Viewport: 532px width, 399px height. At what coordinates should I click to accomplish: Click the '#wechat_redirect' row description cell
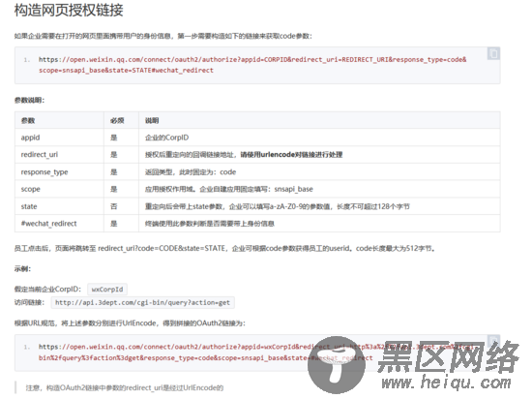point(319,224)
